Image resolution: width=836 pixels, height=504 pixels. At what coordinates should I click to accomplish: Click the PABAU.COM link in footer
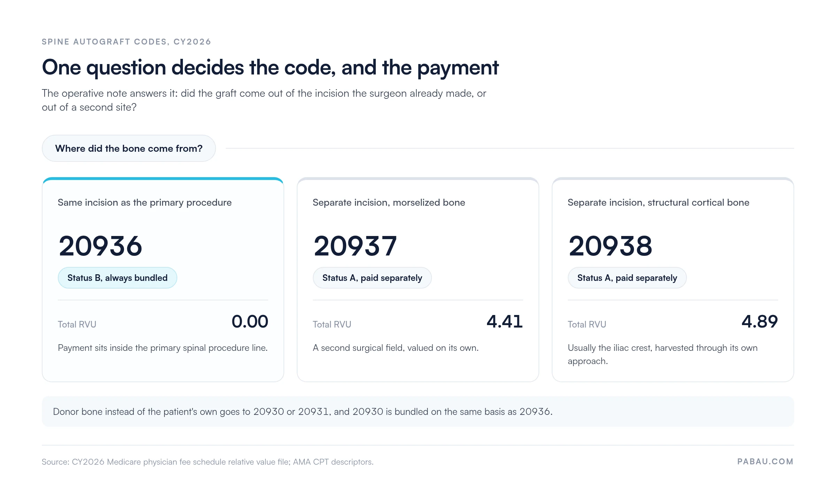[x=765, y=462]
